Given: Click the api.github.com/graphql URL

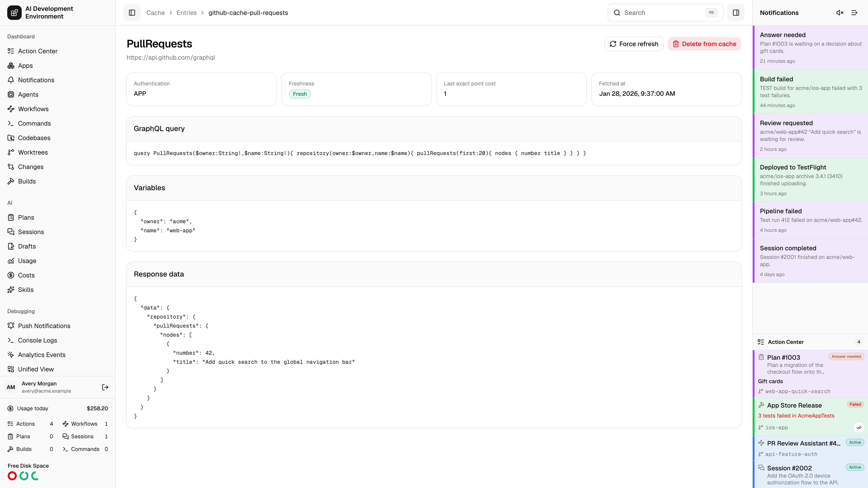Looking at the screenshot, I should coord(171,58).
